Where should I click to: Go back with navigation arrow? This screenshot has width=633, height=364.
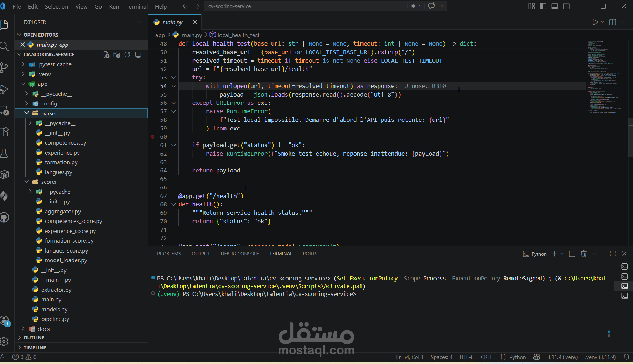pyautogui.click(x=185, y=6)
